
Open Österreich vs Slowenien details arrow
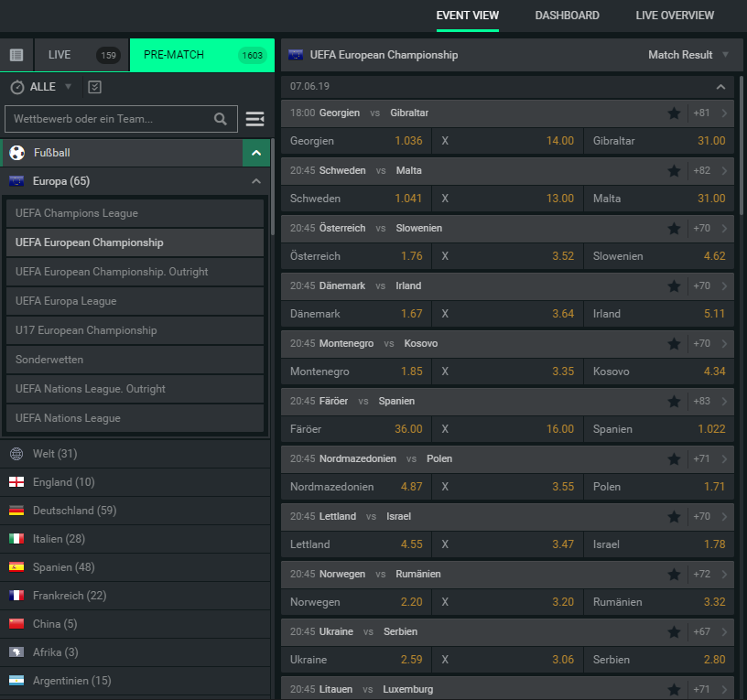pos(724,229)
